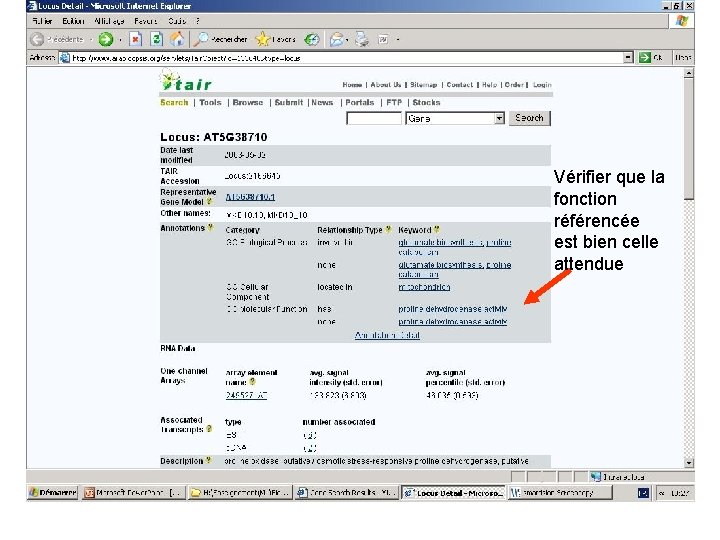
Task: Open the Gene search type dropdown
Action: coord(499,118)
